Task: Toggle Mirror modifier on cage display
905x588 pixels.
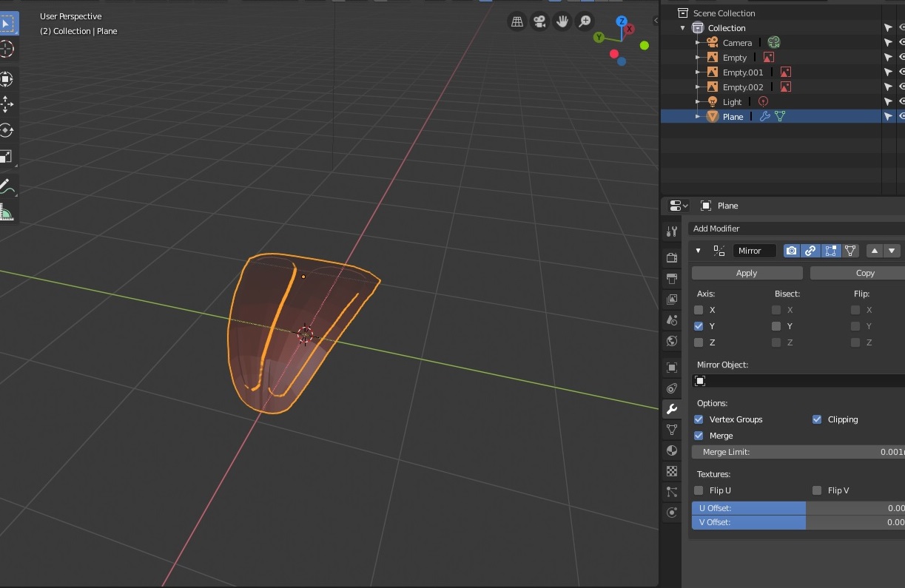Action: [x=850, y=251]
